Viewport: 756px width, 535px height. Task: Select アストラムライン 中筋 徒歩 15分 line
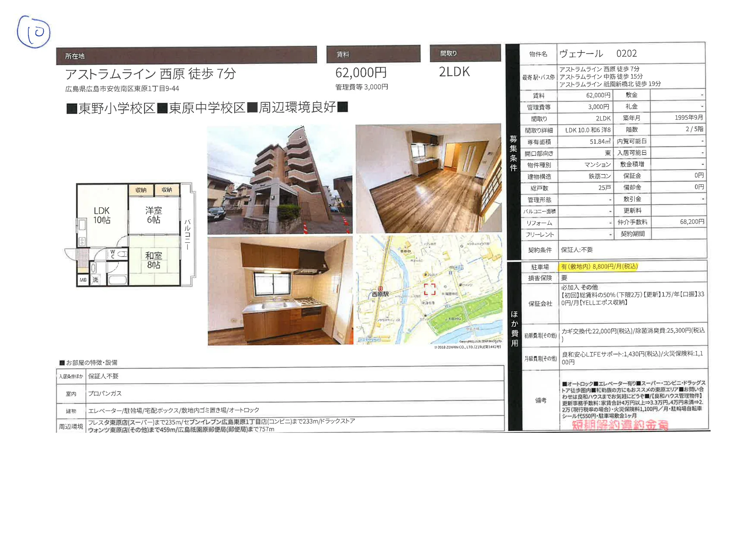tap(601, 76)
